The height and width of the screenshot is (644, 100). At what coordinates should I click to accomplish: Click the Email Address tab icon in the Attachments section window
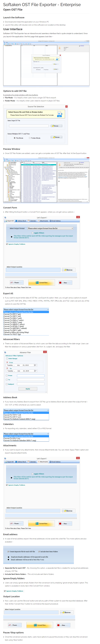(50, 462)
